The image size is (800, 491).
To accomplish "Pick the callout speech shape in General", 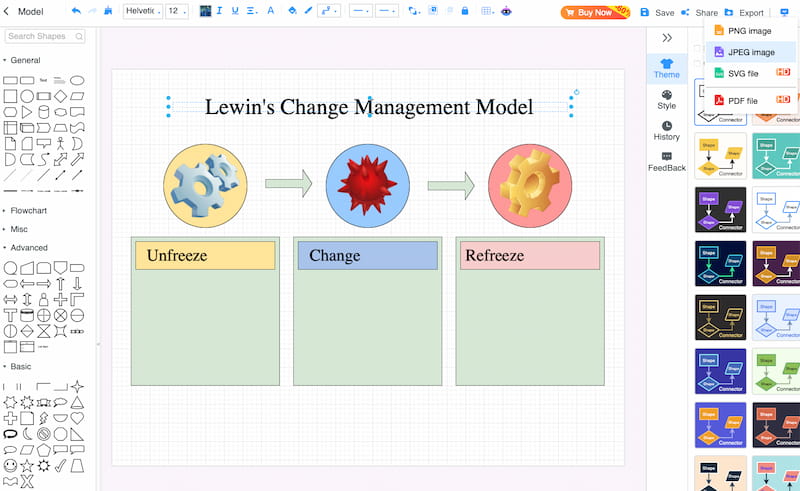I will click(x=44, y=143).
